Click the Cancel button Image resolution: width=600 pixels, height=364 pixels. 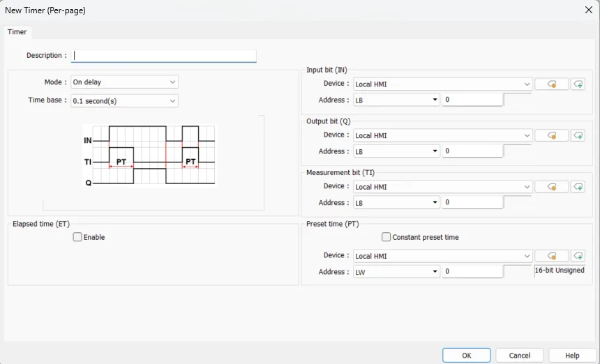coord(519,355)
